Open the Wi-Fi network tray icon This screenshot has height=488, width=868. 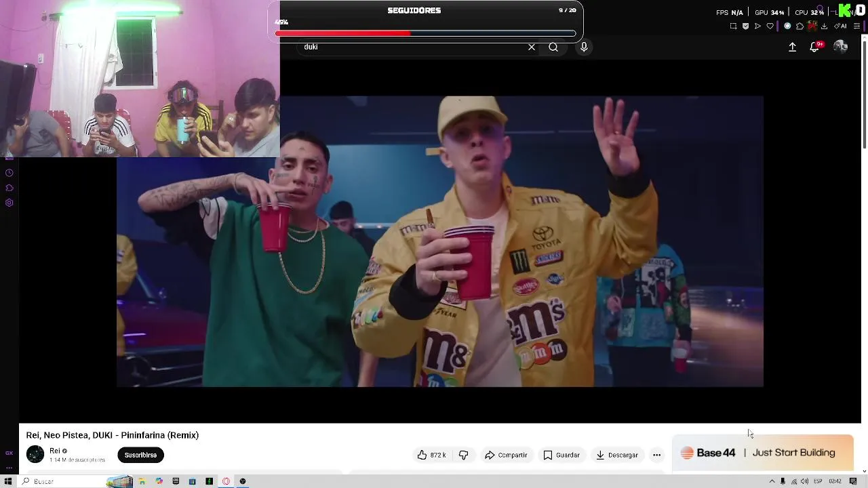[x=794, y=481]
